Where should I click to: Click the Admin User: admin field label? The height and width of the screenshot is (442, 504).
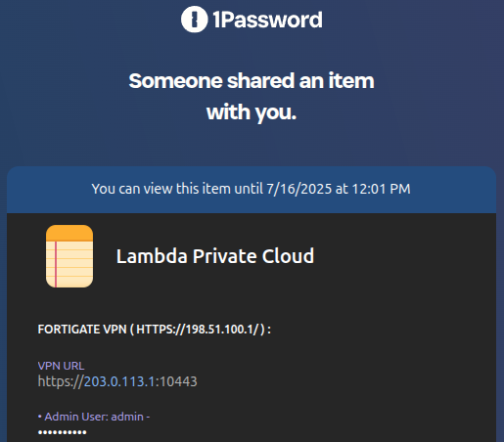click(94, 417)
